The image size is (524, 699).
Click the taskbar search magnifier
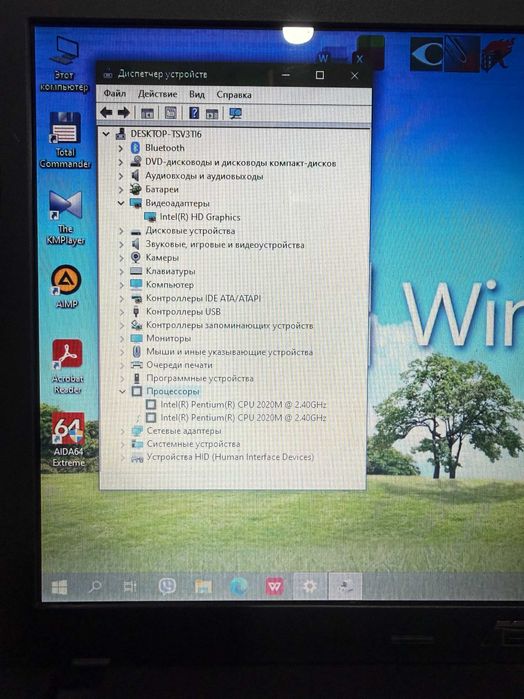(95, 587)
